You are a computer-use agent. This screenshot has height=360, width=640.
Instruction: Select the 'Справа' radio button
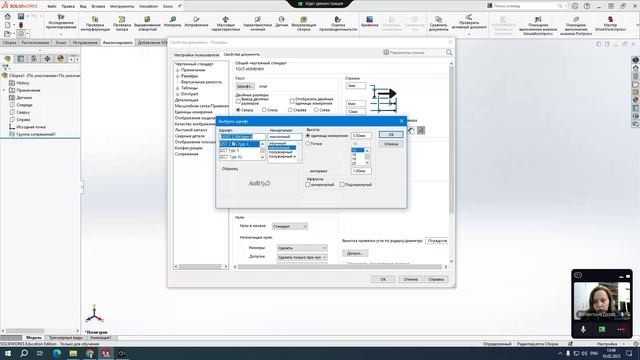[x=290, y=110]
